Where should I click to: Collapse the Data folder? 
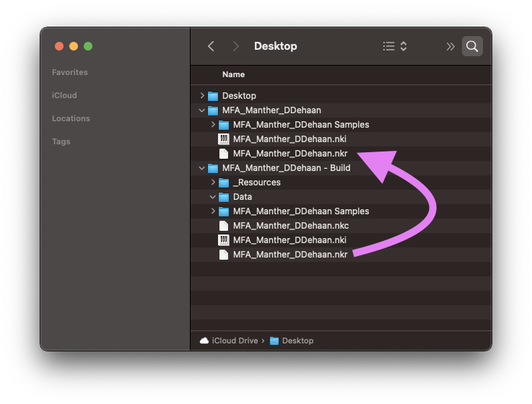(x=213, y=197)
